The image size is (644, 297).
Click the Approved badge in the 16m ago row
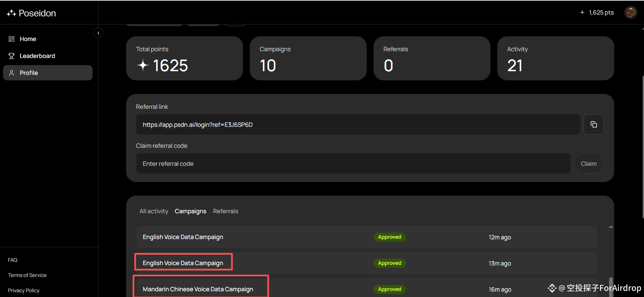coord(389,289)
